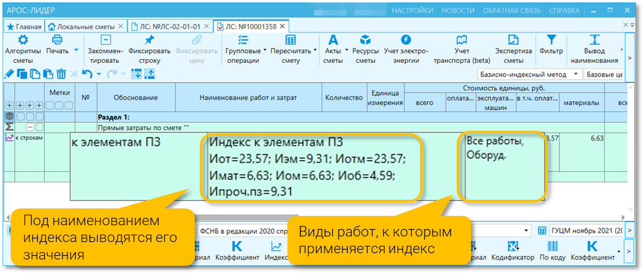Click Учет электроэнергии lightning icon

point(406,40)
